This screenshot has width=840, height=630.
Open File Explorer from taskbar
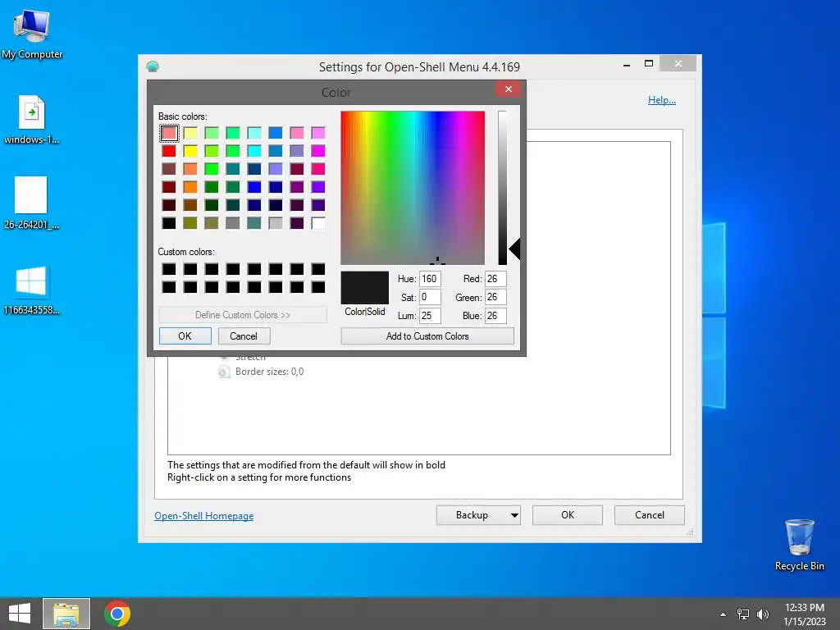pyautogui.click(x=66, y=614)
